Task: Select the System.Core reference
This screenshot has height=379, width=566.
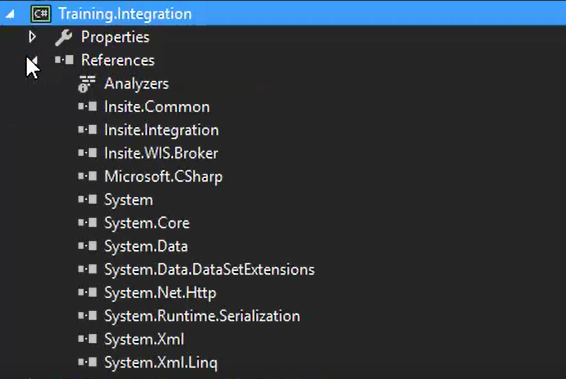Action: click(147, 223)
